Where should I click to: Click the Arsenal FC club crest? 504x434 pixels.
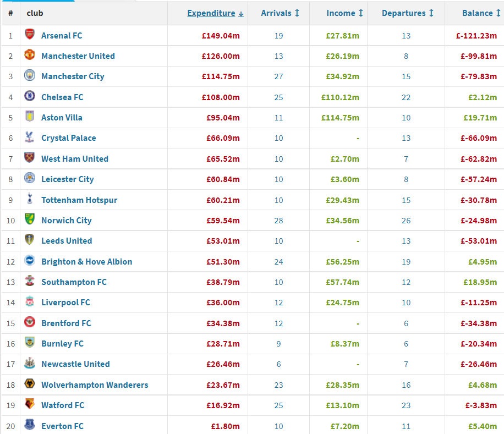(x=30, y=34)
